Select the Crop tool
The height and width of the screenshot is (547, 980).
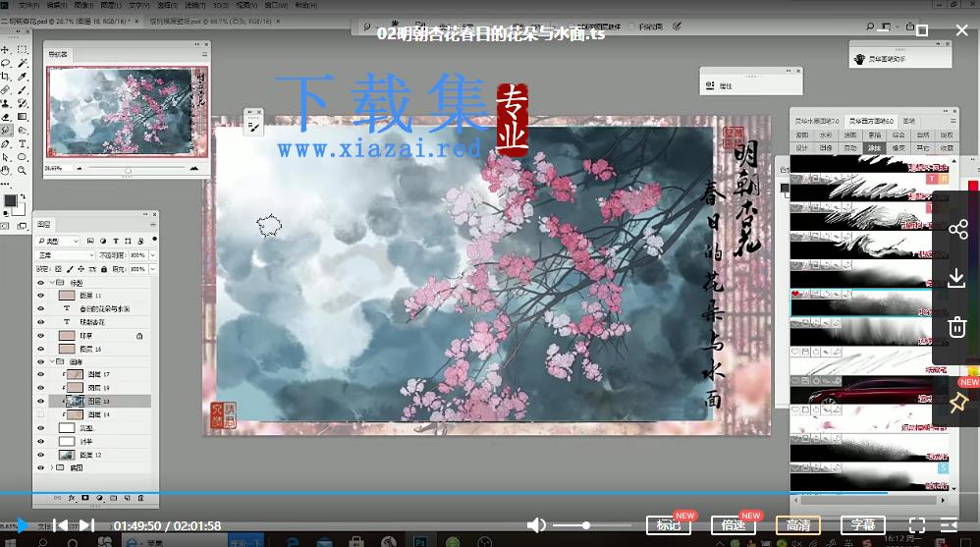(x=5, y=77)
